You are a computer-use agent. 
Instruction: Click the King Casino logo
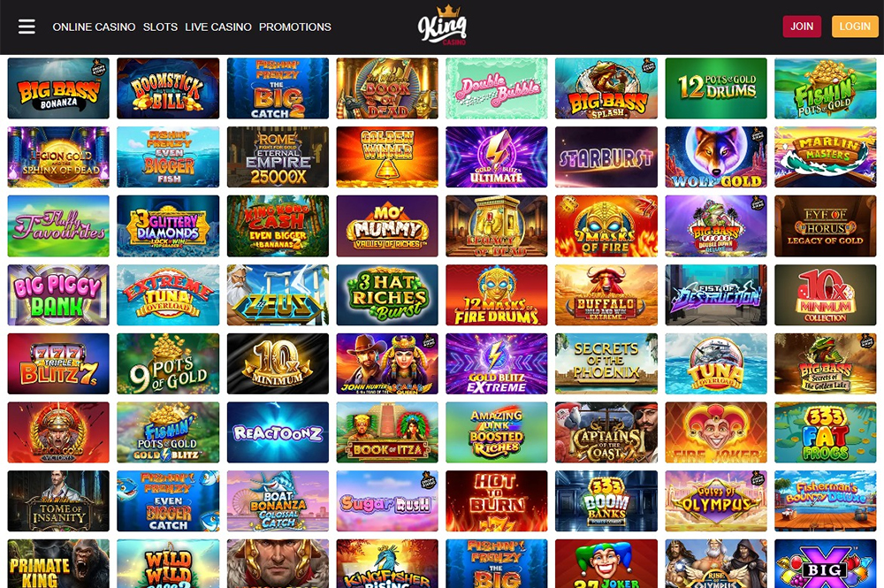443,26
